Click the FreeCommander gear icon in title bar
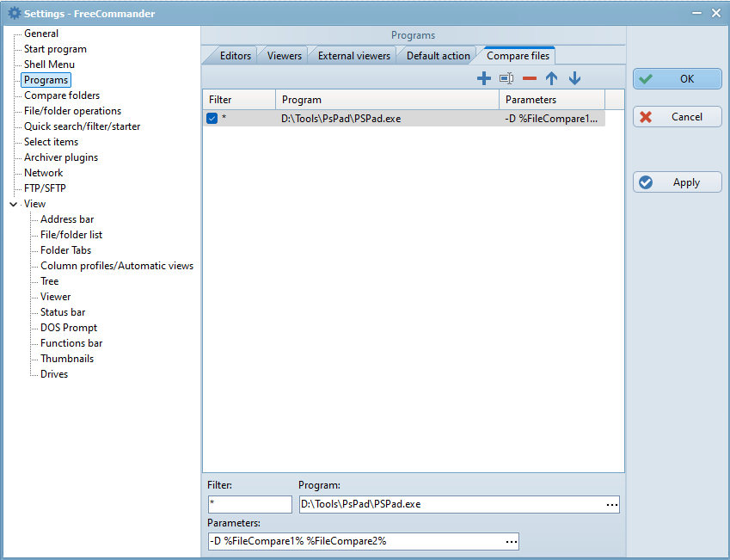This screenshot has width=730, height=560. click(x=14, y=13)
